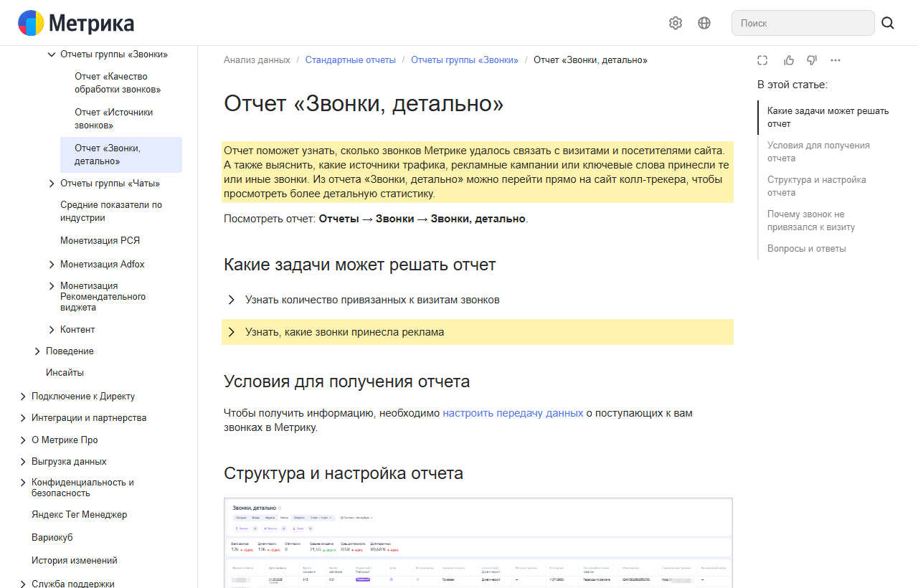Expand the Конфиденциальность и безопасность chevron

(x=23, y=483)
